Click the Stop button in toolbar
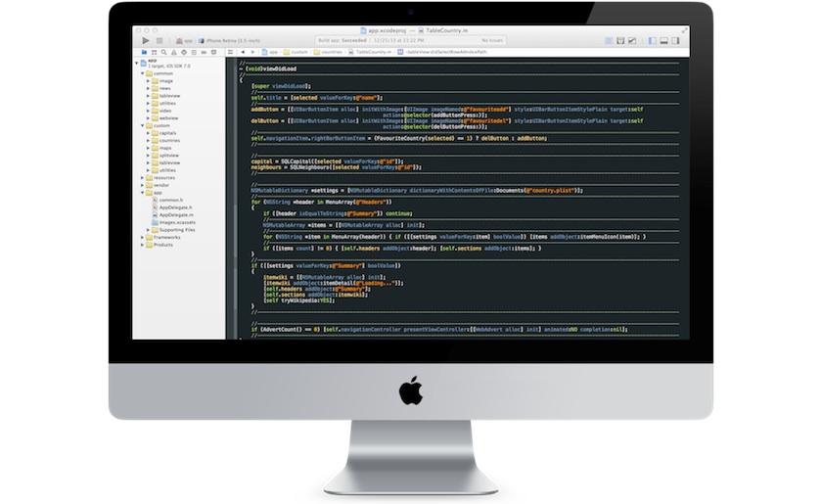This screenshot has height=504, width=822. tap(161, 40)
